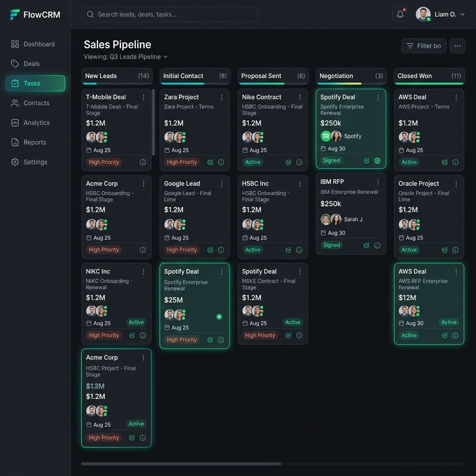Select the Initial Contact column header
Image resolution: width=476 pixels, height=476 pixels.
pyautogui.click(x=195, y=76)
